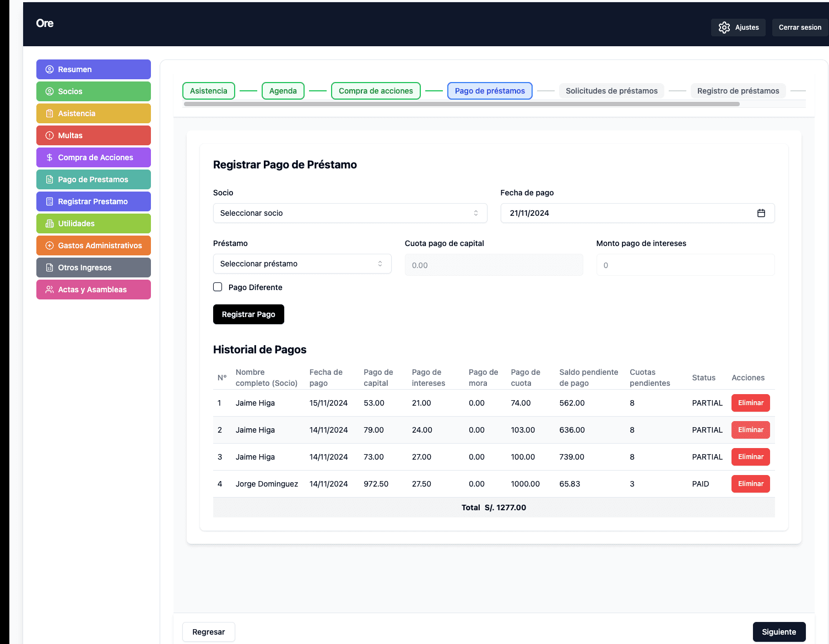Open the Registro de préstamos step tab

tap(738, 91)
